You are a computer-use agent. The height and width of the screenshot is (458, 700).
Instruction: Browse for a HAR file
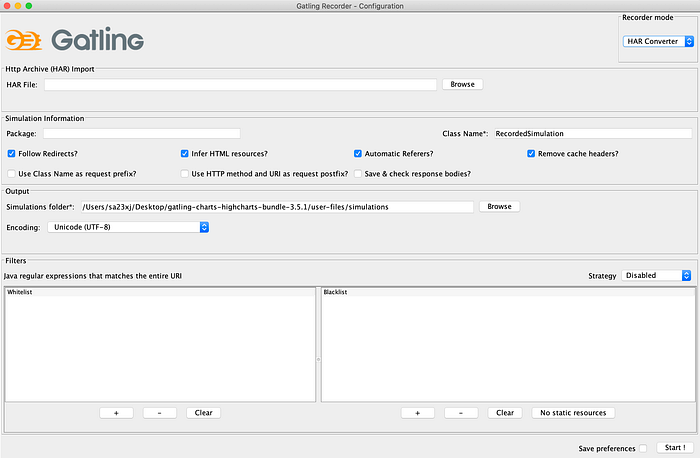click(462, 84)
